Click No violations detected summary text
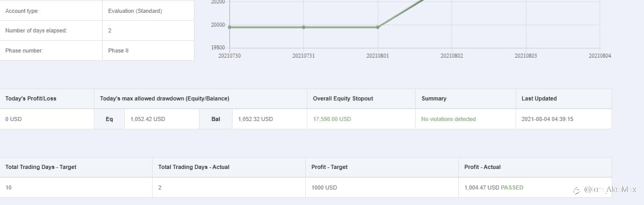 click(x=449, y=119)
